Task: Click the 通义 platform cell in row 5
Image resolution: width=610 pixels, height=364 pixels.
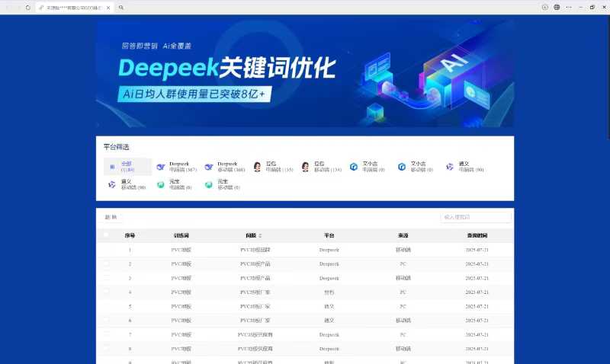Action: (x=329, y=306)
